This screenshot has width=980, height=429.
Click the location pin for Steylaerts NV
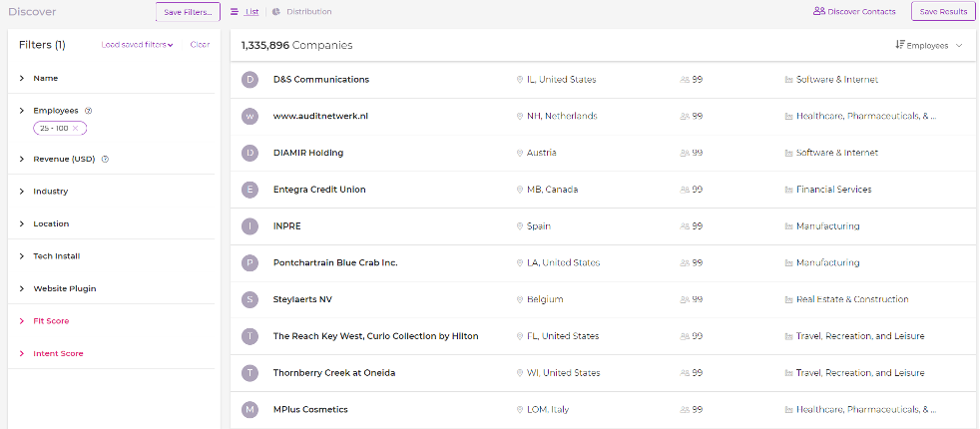(519, 299)
